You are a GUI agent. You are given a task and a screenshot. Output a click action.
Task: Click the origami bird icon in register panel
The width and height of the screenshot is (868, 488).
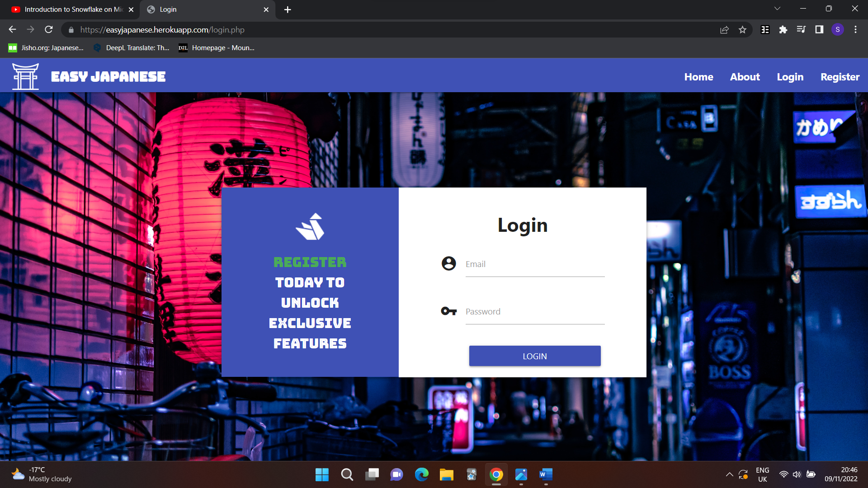(310, 226)
